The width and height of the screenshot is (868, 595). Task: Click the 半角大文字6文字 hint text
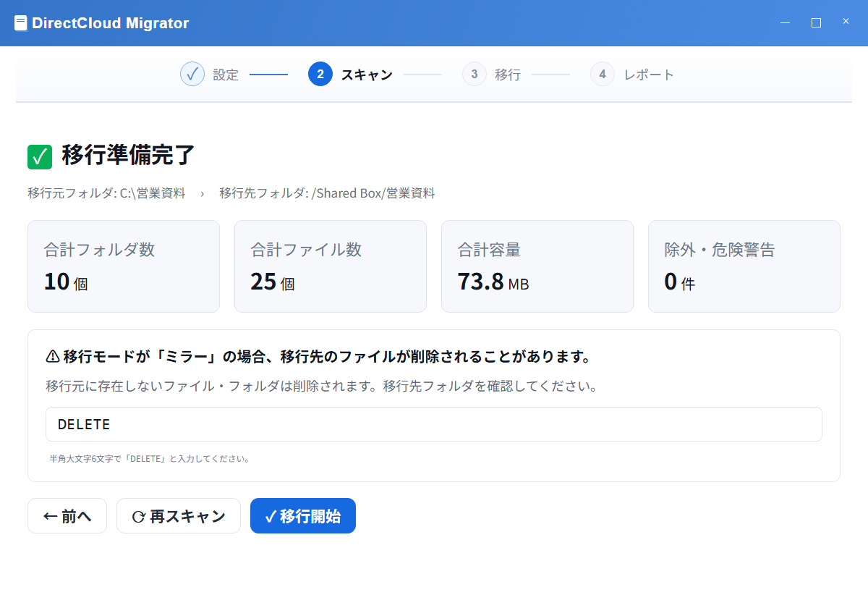click(x=150, y=459)
